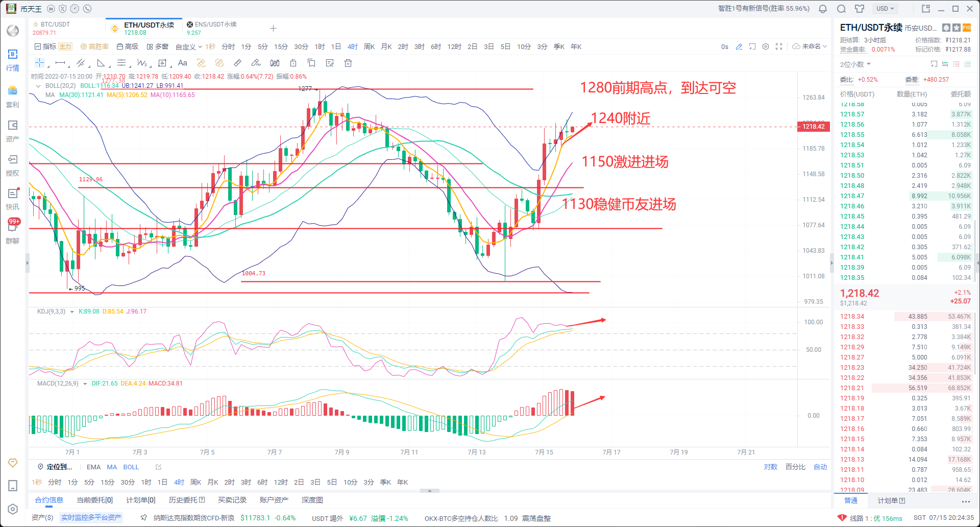Click the 定位到... locate field
Screen dimensions: 980x527
pyautogui.click(x=55, y=467)
